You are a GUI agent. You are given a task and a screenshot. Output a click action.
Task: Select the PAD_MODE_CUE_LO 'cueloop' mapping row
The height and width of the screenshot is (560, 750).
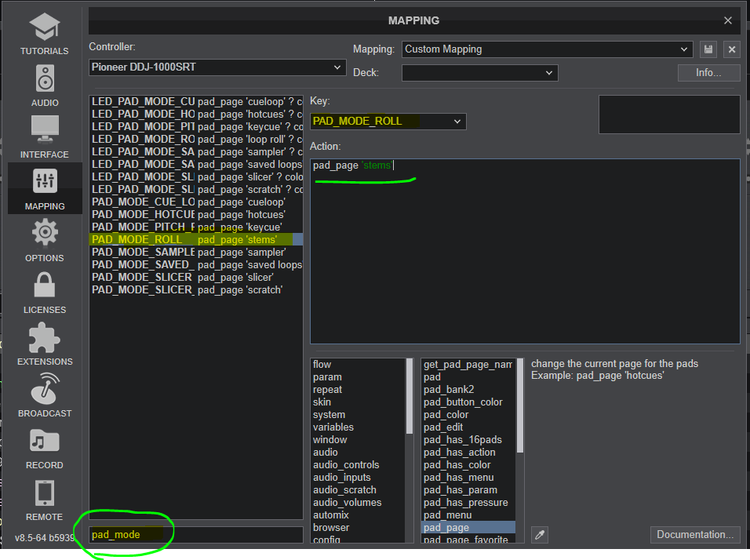(x=196, y=202)
